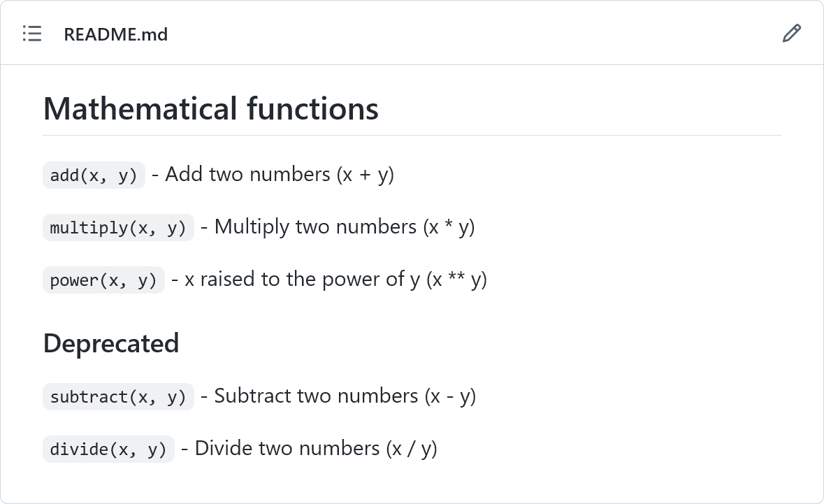
Task: Click the Mathematical functions heading
Action: [210, 109]
